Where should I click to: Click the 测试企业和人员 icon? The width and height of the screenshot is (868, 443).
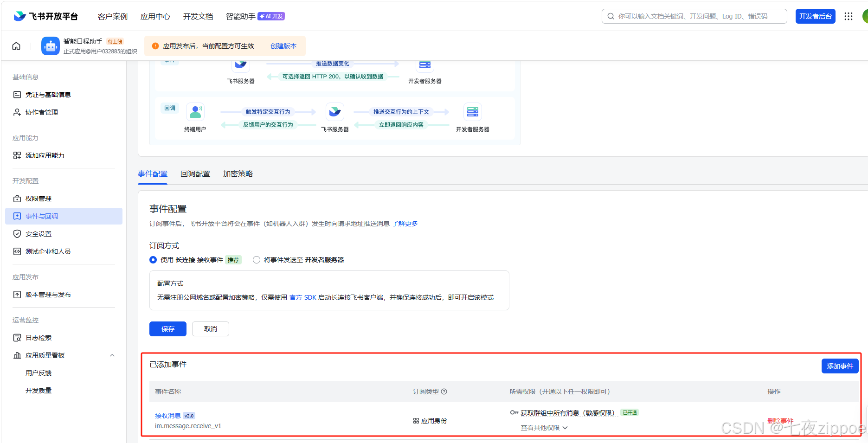(x=17, y=251)
